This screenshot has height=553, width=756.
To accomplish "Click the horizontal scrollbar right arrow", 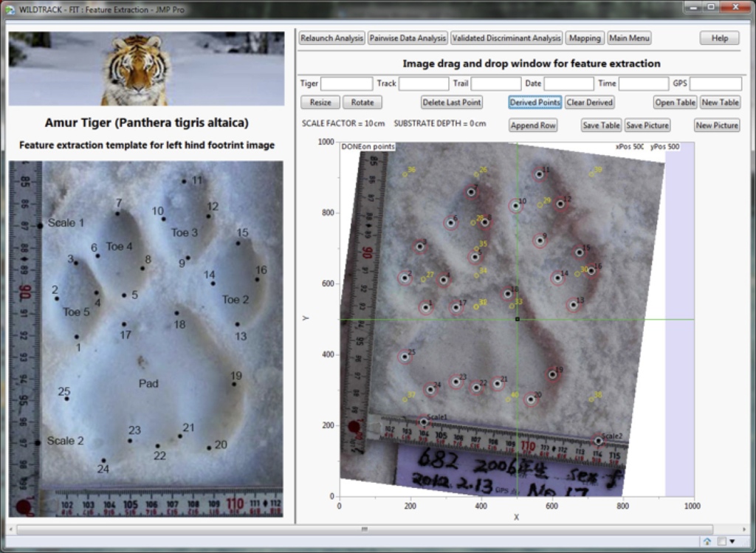I will (x=746, y=529).
